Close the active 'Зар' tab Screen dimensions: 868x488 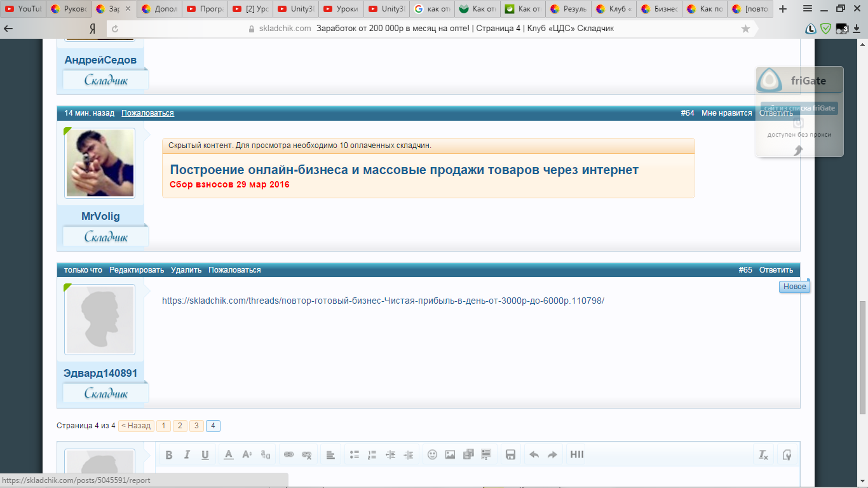click(x=128, y=9)
